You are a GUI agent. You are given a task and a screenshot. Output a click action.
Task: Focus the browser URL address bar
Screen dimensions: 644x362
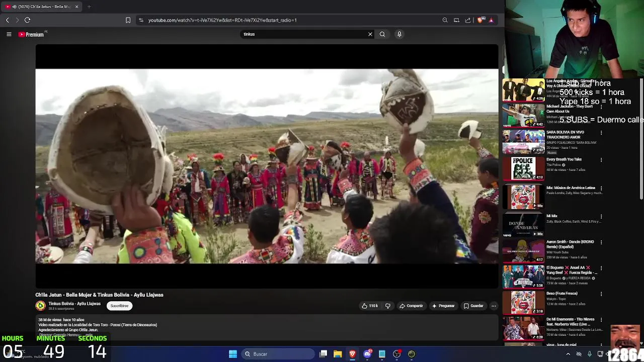click(x=292, y=20)
